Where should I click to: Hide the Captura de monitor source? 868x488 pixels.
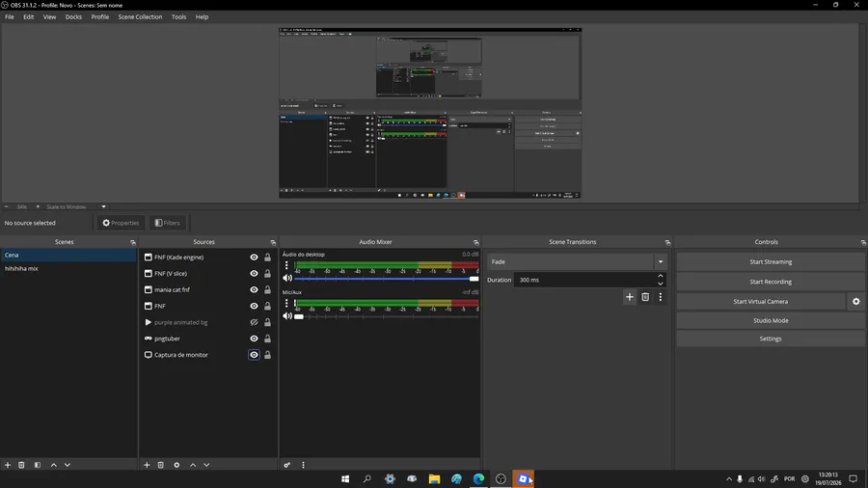[x=254, y=355]
